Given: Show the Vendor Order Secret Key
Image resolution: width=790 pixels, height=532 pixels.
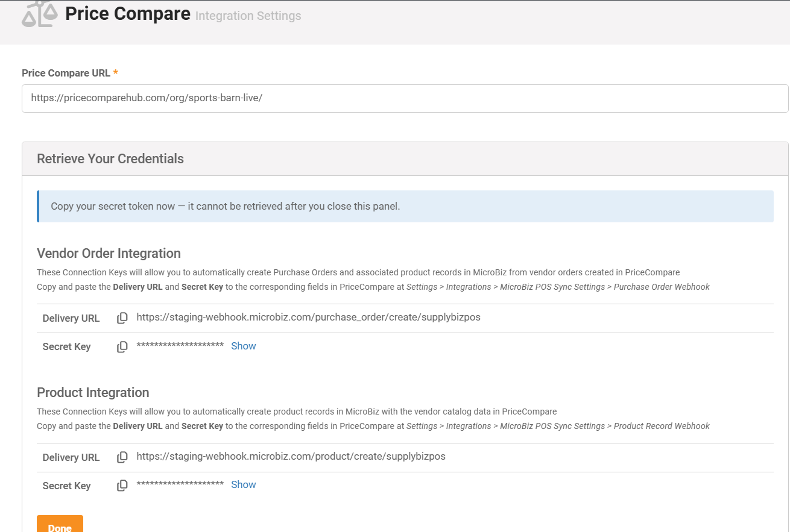Looking at the screenshot, I should click(244, 346).
